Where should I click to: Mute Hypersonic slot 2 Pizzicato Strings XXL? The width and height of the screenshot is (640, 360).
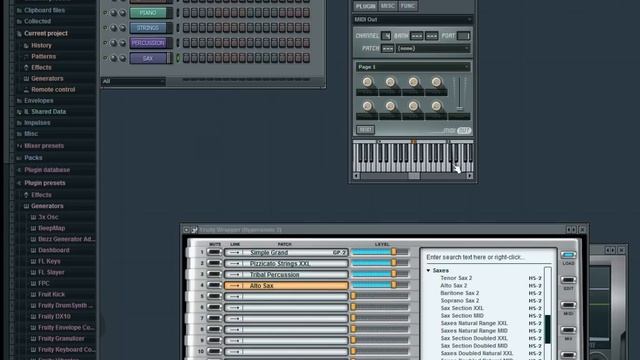214,264
